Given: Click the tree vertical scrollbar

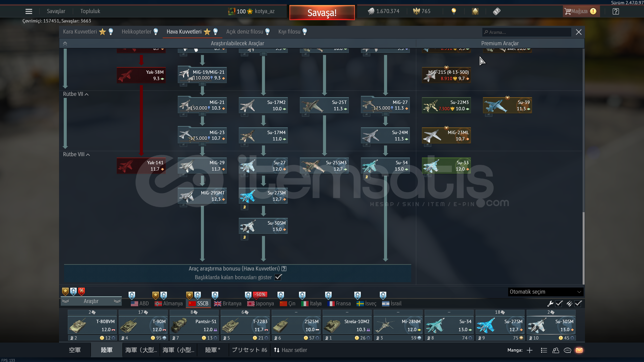Looking at the screenshot, I should [x=583, y=248].
